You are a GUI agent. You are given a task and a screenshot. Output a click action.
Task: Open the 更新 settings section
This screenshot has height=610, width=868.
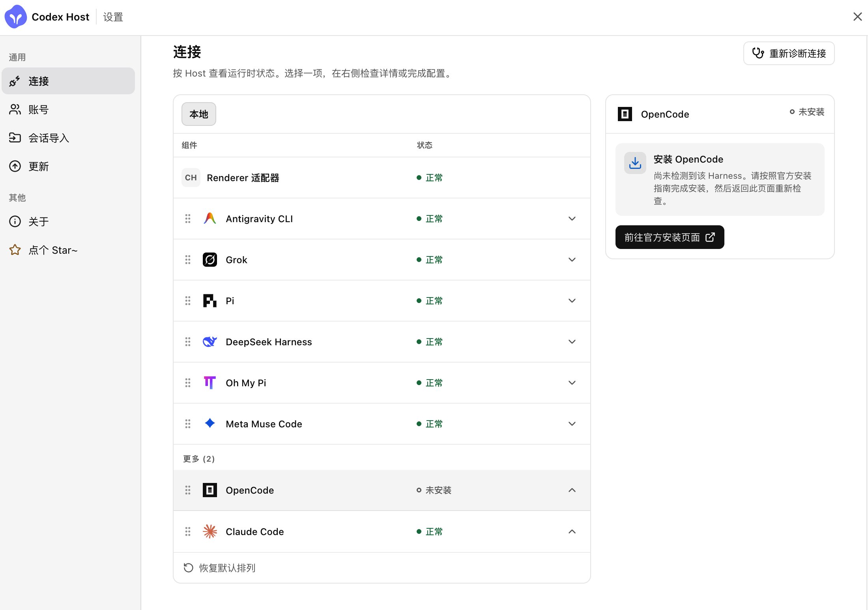coord(68,166)
